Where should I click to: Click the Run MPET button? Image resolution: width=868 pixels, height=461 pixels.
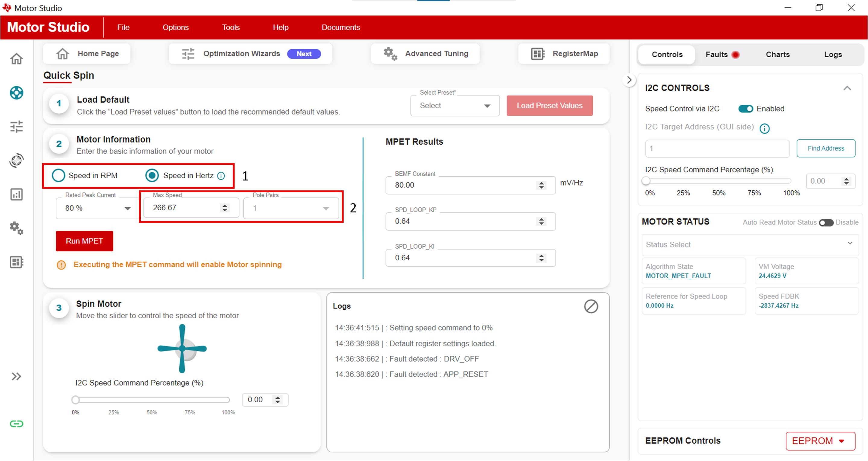(x=84, y=241)
